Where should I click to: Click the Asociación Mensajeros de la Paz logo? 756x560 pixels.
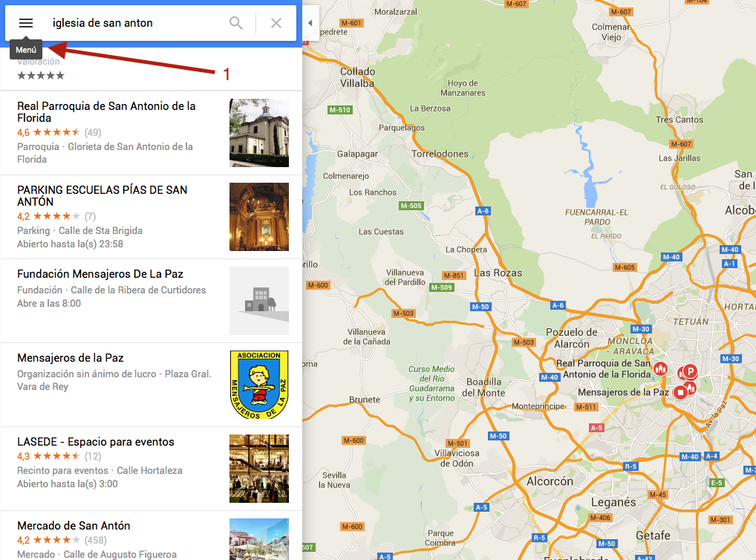(x=259, y=385)
